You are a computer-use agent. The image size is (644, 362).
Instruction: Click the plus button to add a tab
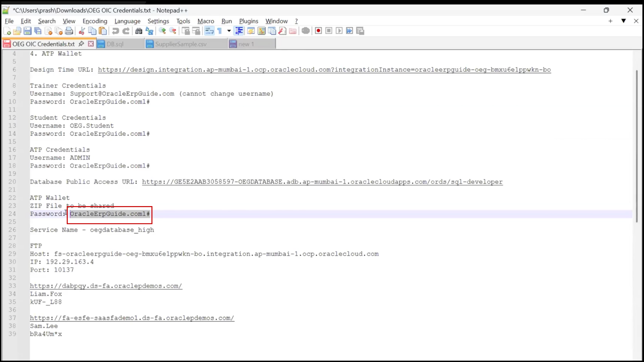610,21
